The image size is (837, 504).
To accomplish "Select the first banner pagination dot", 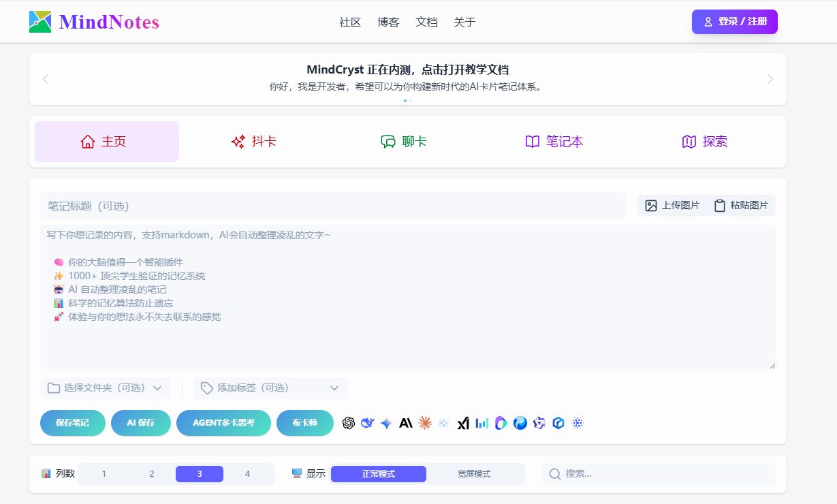I will click(x=405, y=100).
